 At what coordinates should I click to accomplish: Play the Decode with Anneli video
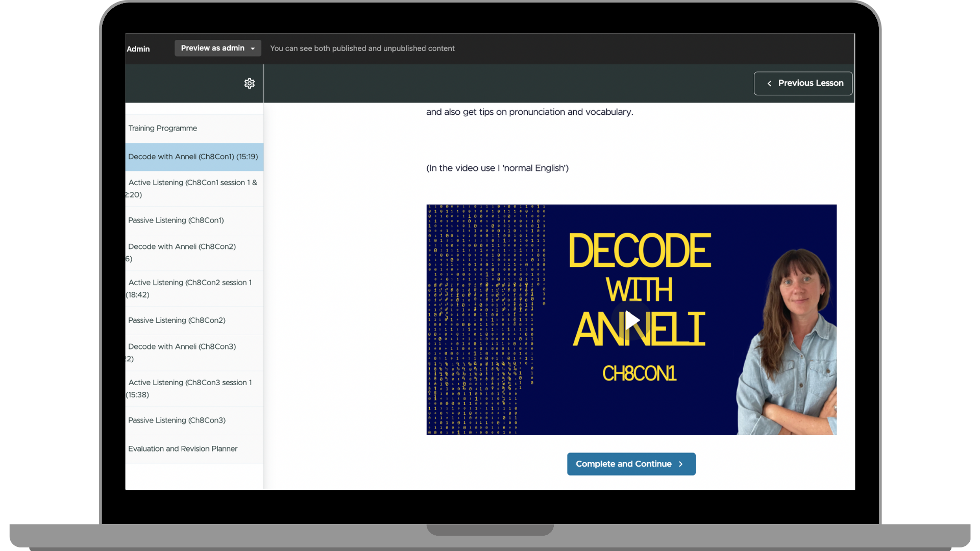632,320
